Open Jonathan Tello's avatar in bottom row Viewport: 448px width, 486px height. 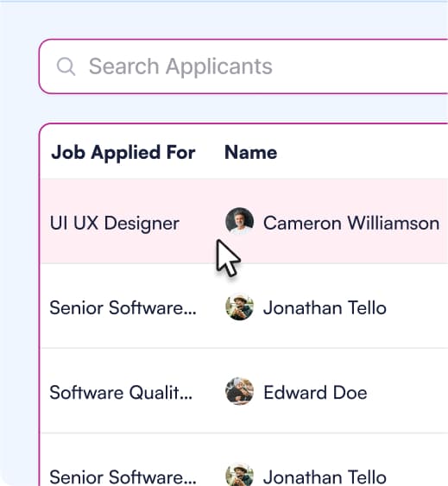tap(239, 475)
